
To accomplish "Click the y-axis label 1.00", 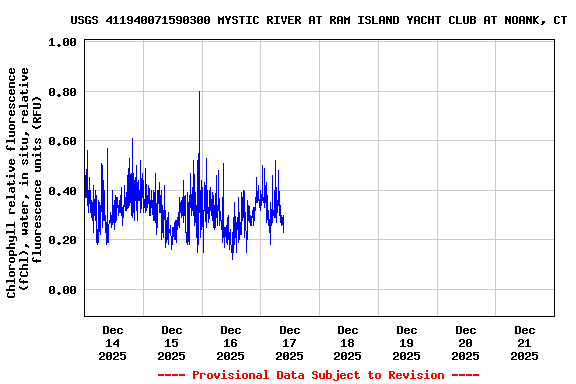I will pos(62,42).
